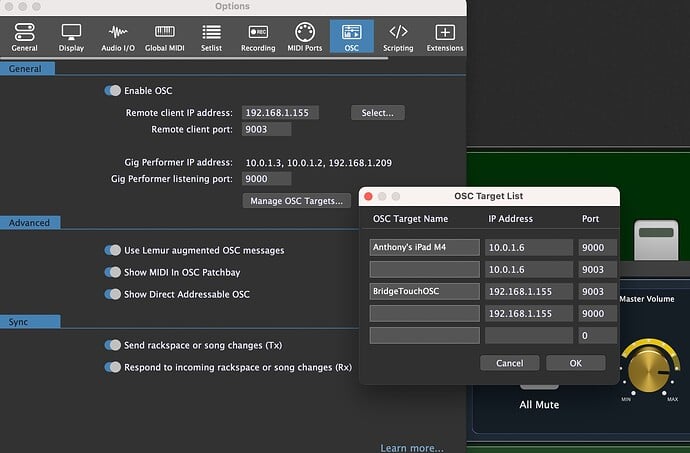
Task: Click the Remote client port field
Action: click(266, 130)
